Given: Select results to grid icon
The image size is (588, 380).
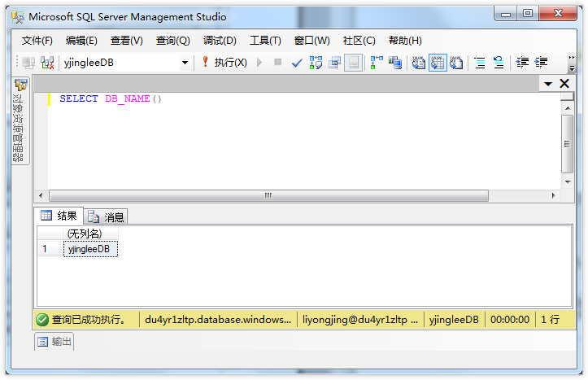Looking at the screenshot, I should pos(438,63).
